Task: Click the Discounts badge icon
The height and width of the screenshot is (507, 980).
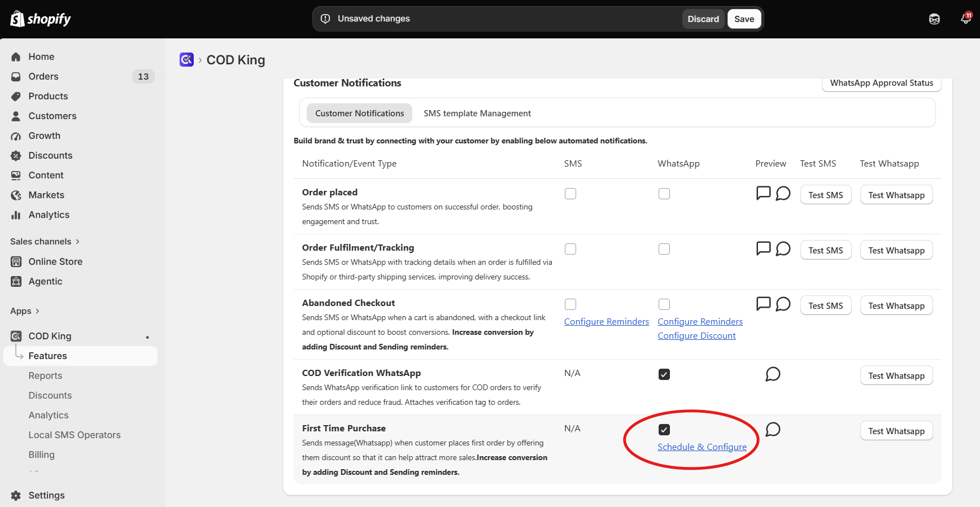Action: pyautogui.click(x=16, y=155)
